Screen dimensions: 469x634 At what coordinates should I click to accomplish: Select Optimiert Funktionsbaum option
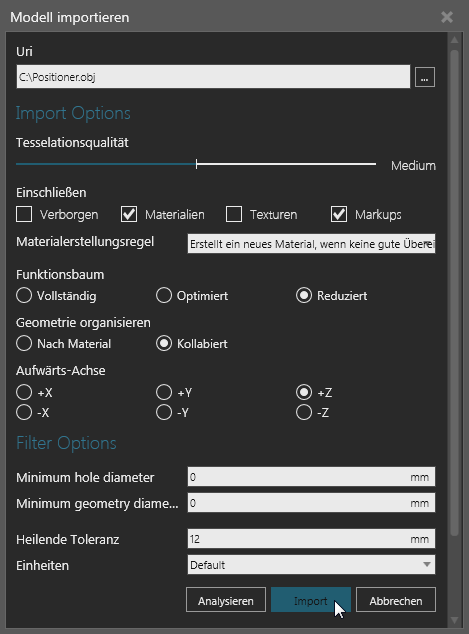pos(164,296)
